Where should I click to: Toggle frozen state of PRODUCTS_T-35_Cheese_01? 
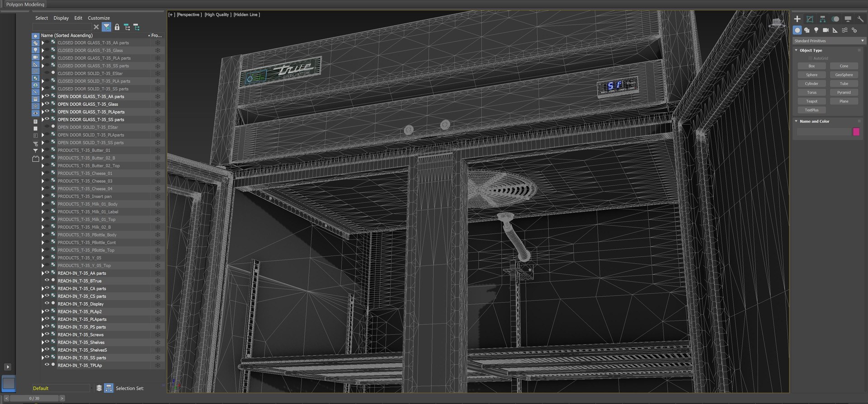pyautogui.click(x=158, y=173)
